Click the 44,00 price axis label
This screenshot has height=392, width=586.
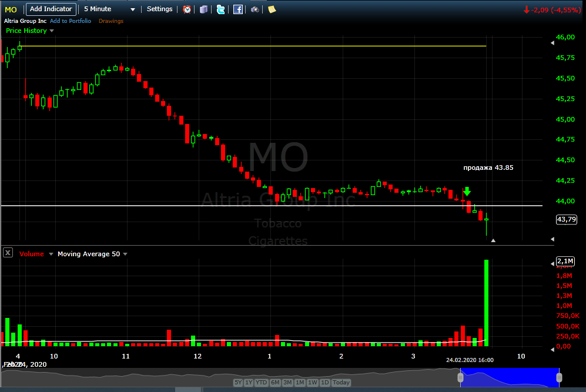tap(565, 201)
